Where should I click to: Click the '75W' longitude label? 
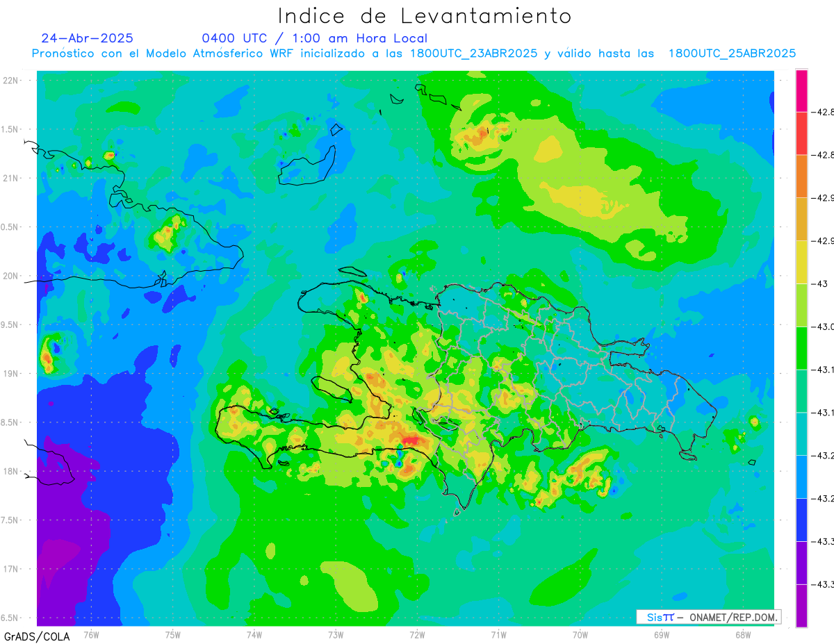173,635
